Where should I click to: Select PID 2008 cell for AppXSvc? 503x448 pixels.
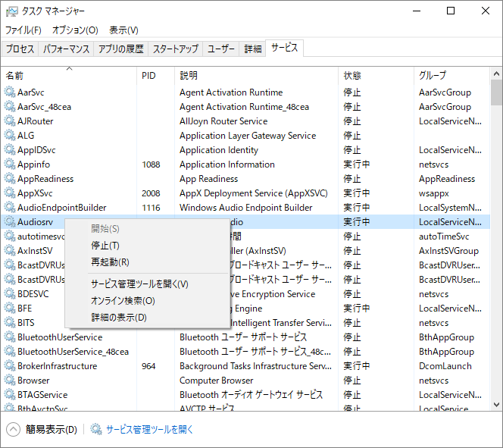(151, 193)
